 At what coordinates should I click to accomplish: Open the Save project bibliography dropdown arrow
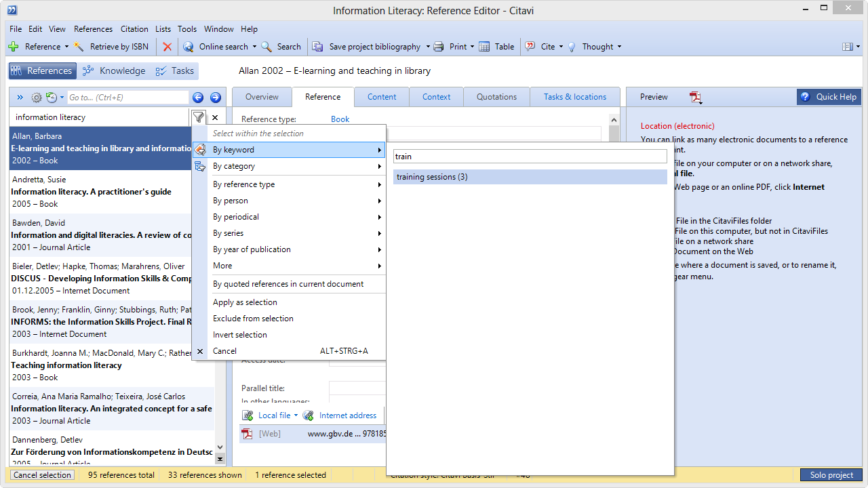point(427,47)
